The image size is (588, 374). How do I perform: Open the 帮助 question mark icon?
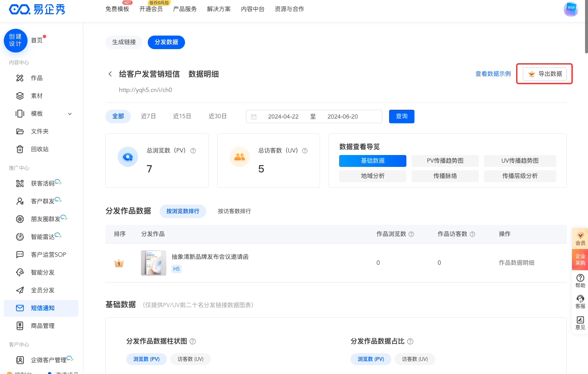580,278
